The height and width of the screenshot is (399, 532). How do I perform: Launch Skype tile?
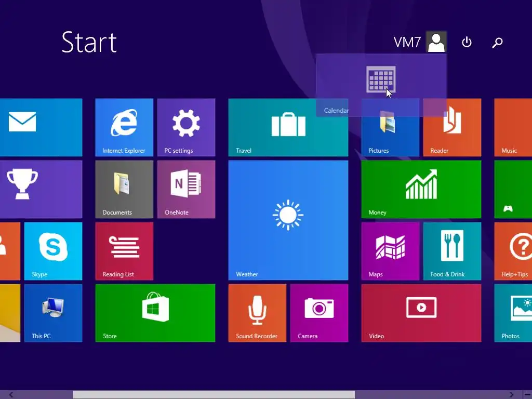[54, 251]
